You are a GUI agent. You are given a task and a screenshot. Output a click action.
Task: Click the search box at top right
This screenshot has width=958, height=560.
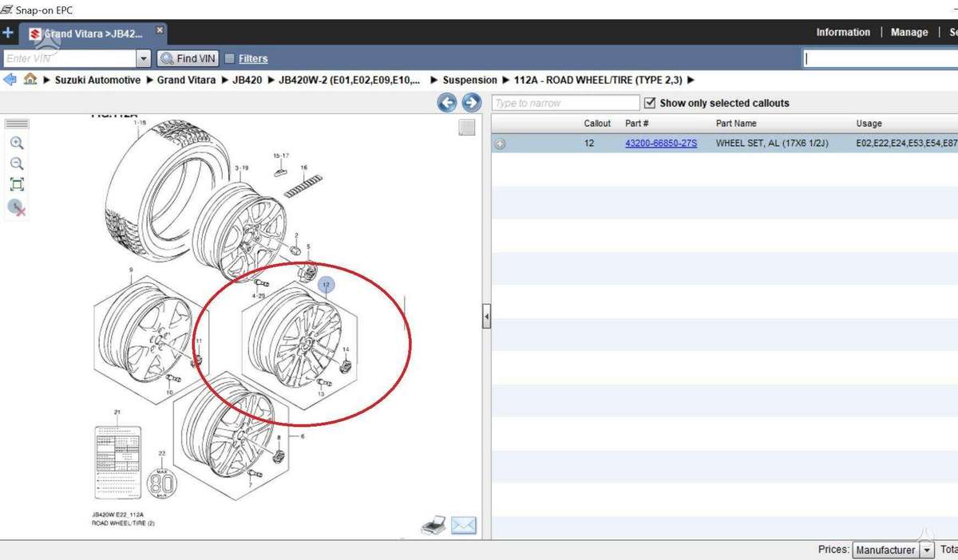pos(880,58)
